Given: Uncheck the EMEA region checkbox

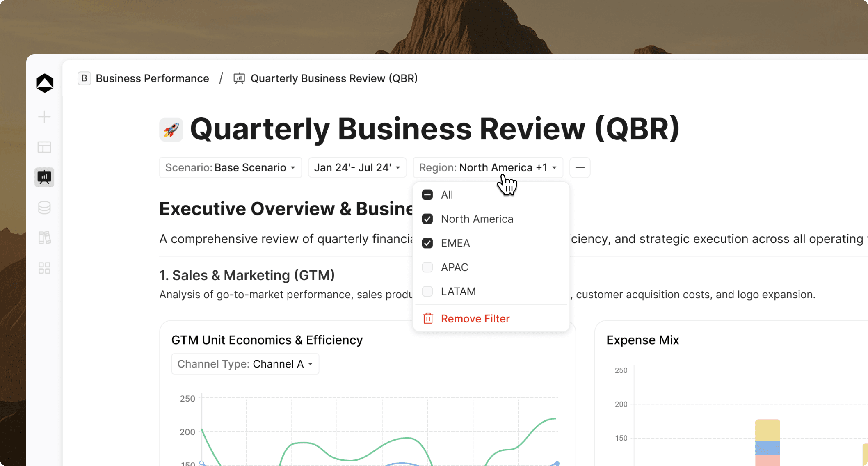Looking at the screenshot, I should click(x=427, y=243).
